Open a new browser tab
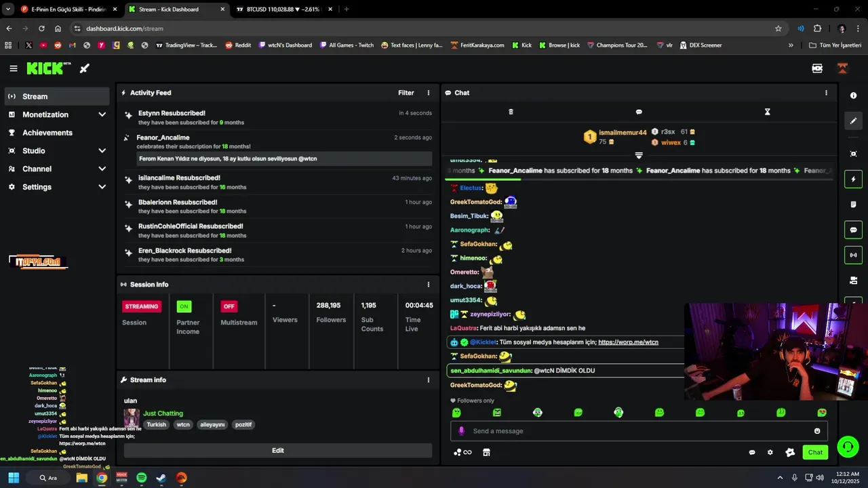 click(x=347, y=9)
